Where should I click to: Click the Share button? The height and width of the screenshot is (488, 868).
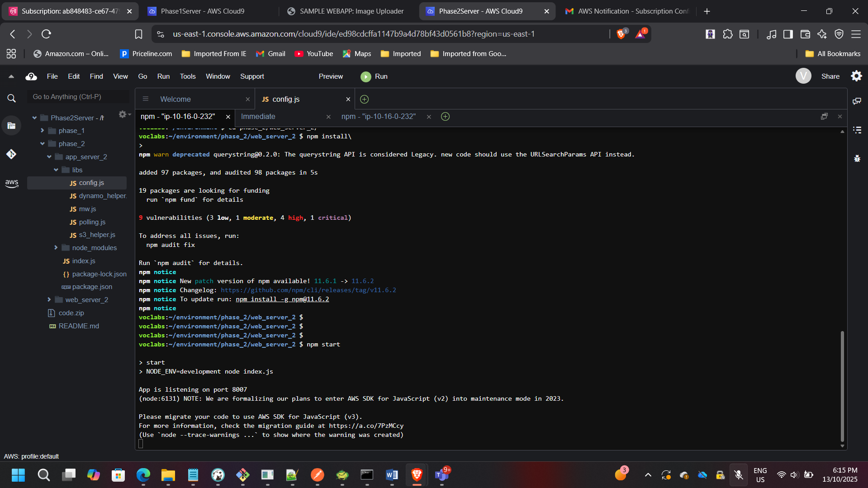click(830, 76)
